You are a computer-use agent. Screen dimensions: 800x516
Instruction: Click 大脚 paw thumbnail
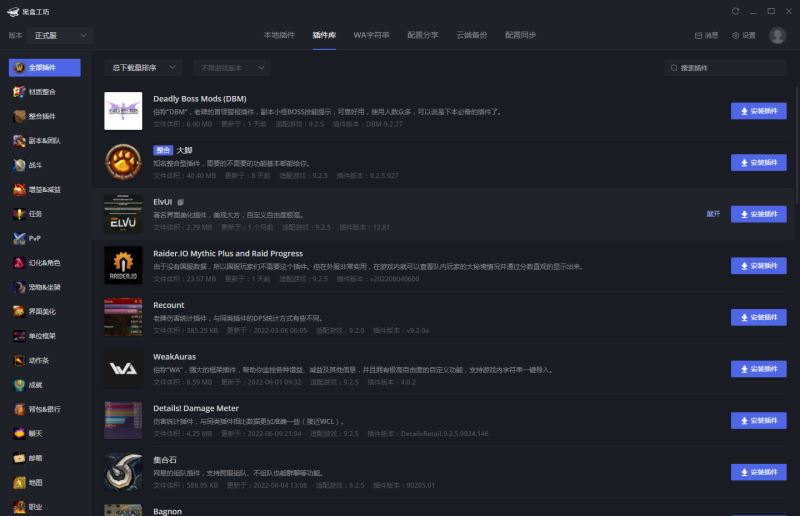coord(123,162)
